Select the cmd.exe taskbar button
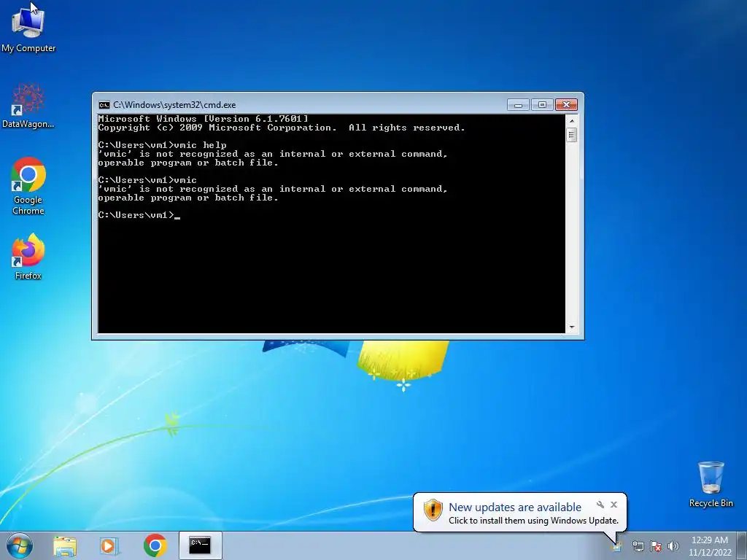Viewport: 747px width, 560px height. [x=200, y=545]
